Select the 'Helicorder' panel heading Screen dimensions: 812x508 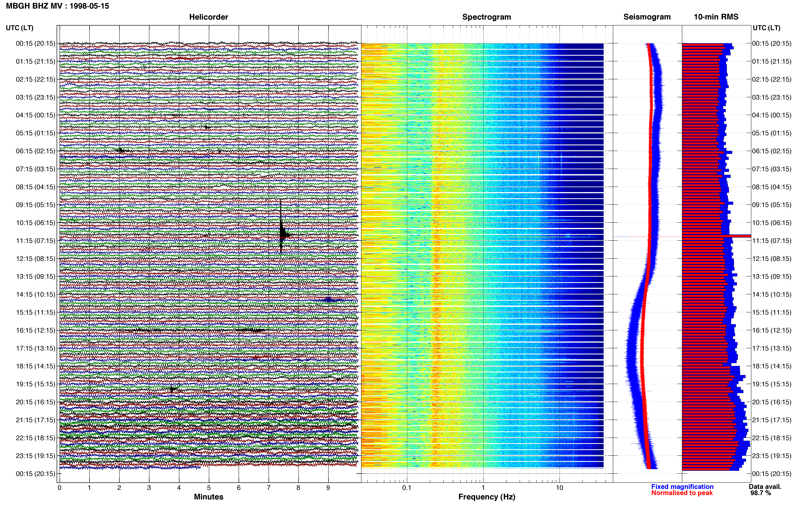pos(209,17)
